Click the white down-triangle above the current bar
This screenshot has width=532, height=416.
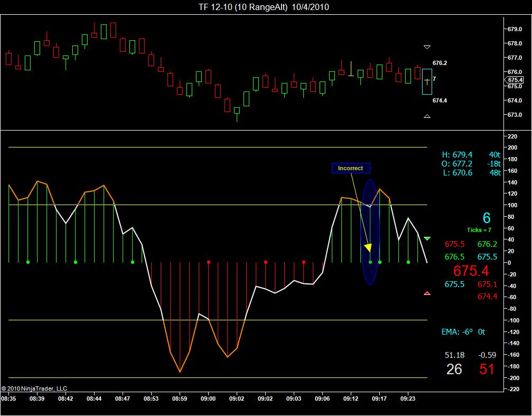(427, 47)
